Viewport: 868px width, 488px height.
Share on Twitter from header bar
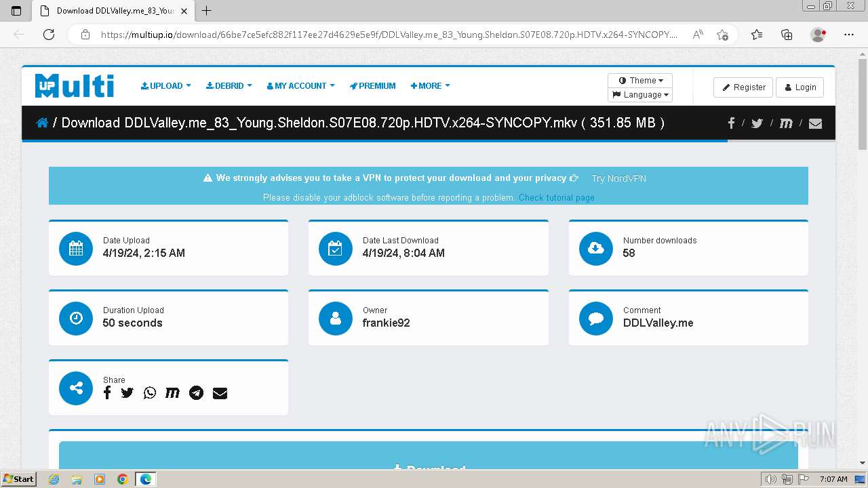(x=757, y=123)
